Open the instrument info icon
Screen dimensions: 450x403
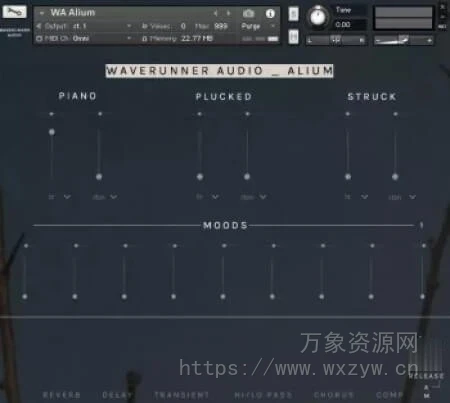[x=270, y=13]
